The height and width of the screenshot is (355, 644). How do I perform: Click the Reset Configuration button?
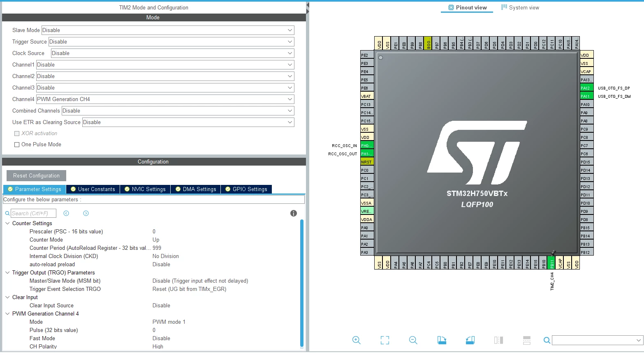point(36,175)
